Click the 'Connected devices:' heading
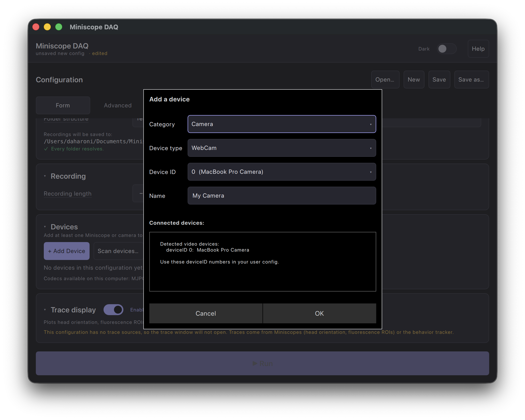This screenshot has height=420, width=525. coord(177,223)
